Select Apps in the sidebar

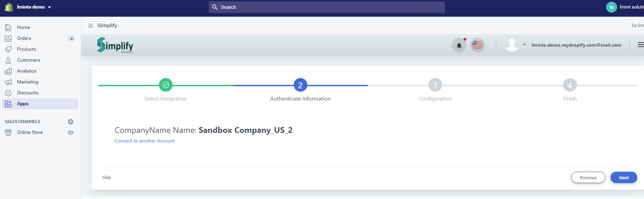click(40, 104)
